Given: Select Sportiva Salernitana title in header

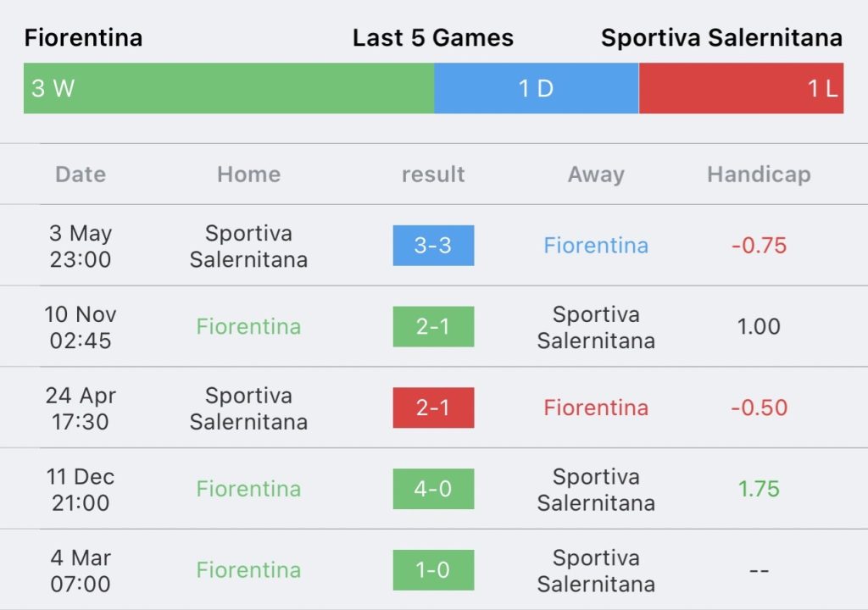Looking at the screenshot, I should tap(722, 37).
